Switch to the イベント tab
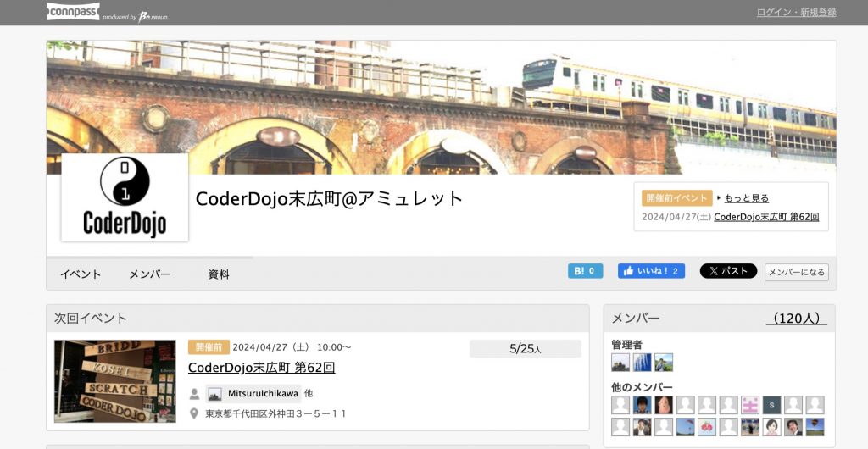This screenshot has height=449, width=868. tap(81, 274)
